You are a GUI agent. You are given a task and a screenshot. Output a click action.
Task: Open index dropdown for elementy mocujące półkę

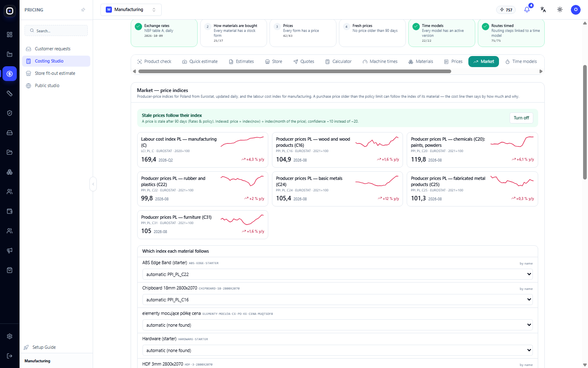point(337,325)
